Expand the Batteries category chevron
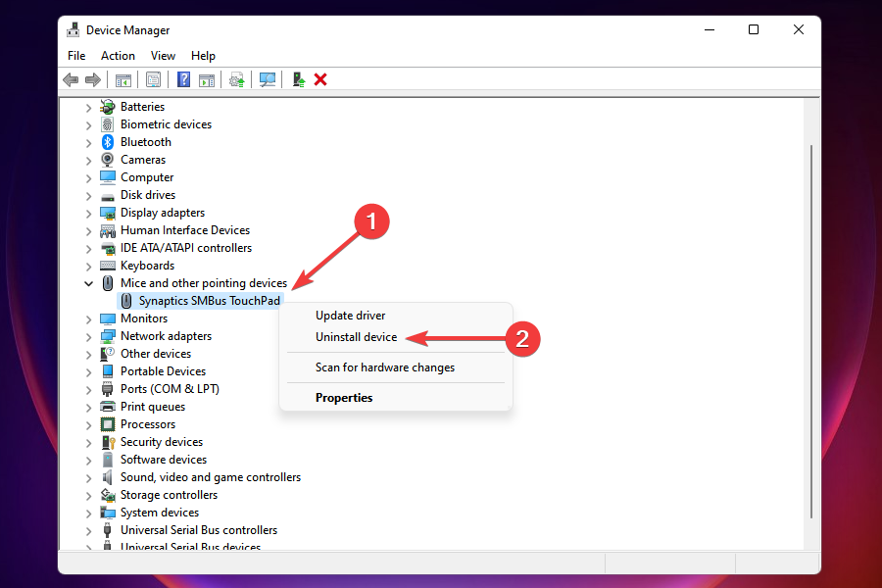 pyautogui.click(x=89, y=108)
